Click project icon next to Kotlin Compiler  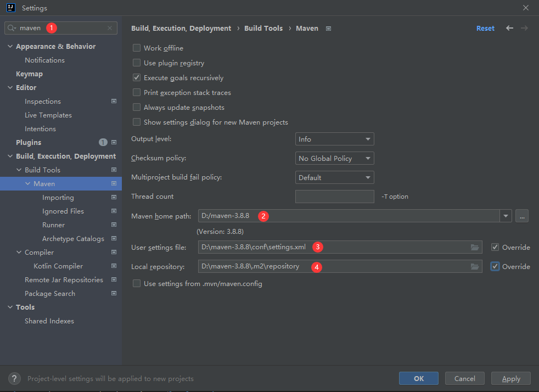114,266
